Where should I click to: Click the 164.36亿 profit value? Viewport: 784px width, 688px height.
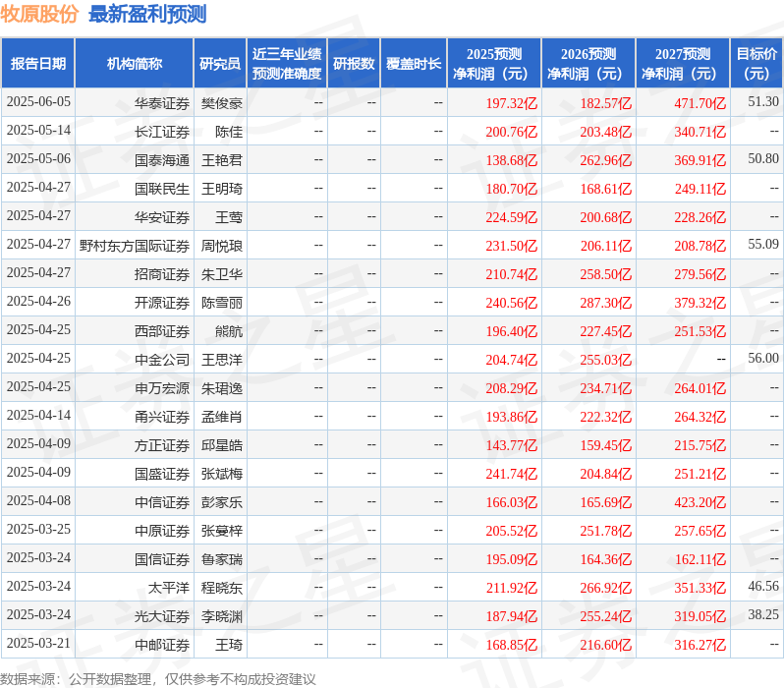click(x=605, y=559)
